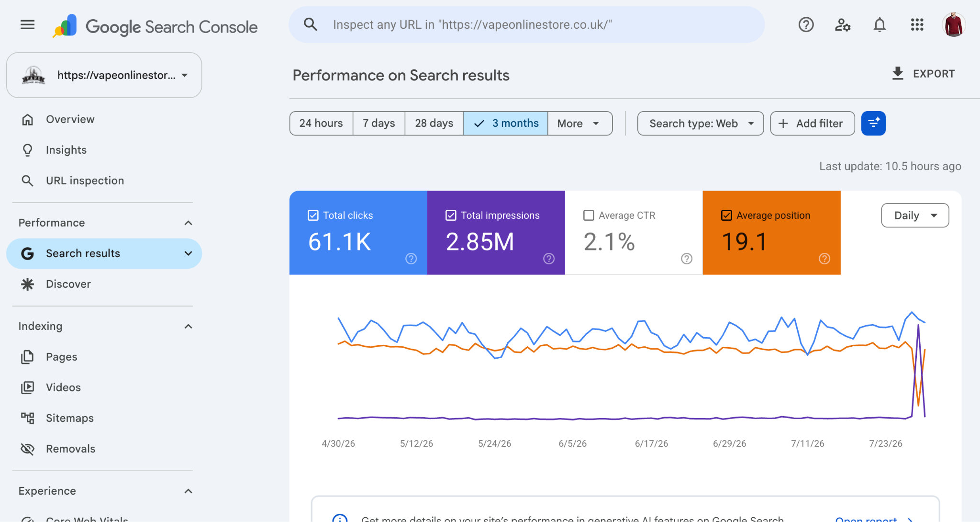Open Pages under Indexing
980x522 pixels.
point(104,357)
